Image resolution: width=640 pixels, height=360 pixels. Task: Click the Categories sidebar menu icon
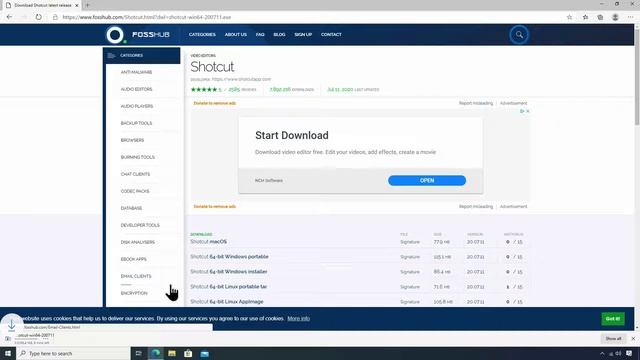tap(111, 56)
